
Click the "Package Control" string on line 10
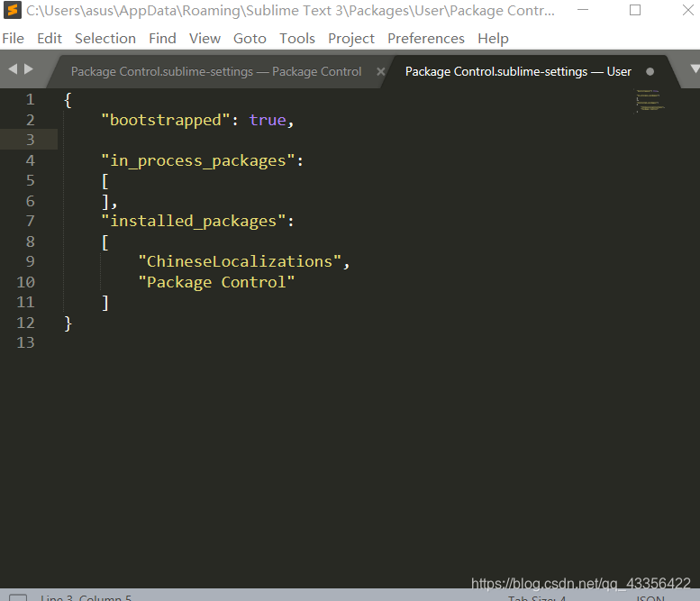click(216, 282)
